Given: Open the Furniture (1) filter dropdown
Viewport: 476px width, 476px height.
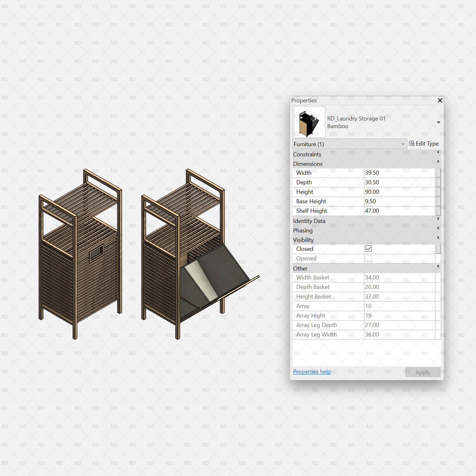Looking at the screenshot, I should pos(403,144).
